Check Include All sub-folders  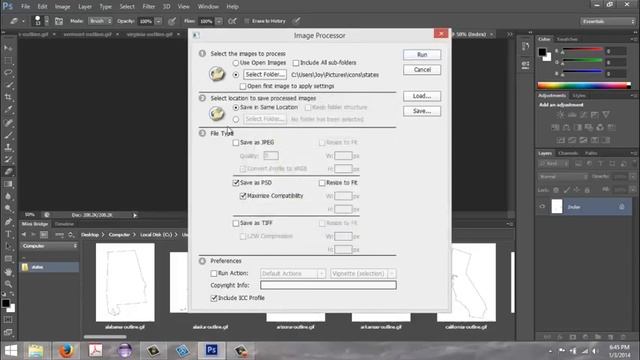296,63
